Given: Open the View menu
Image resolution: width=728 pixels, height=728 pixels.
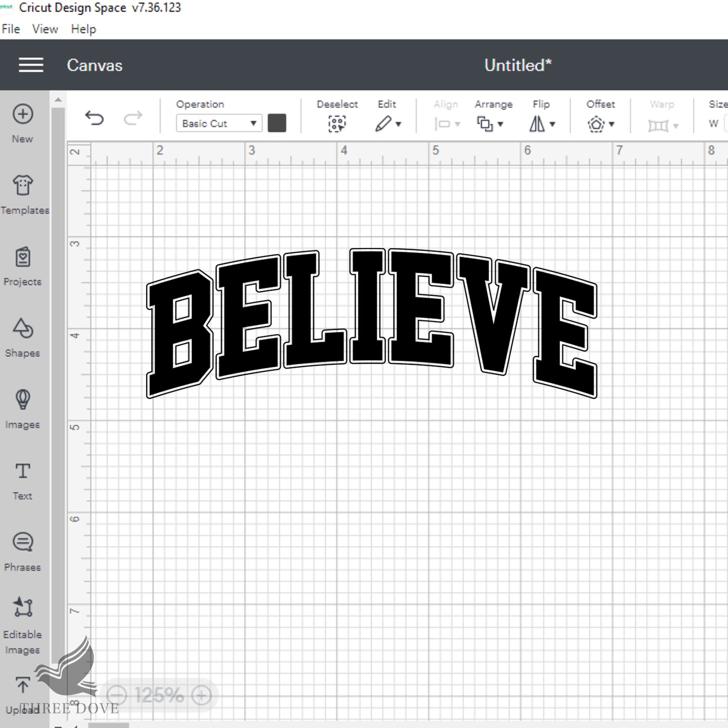Looking at the screenshot, I should pyautogui.click(x=45, y=29).
